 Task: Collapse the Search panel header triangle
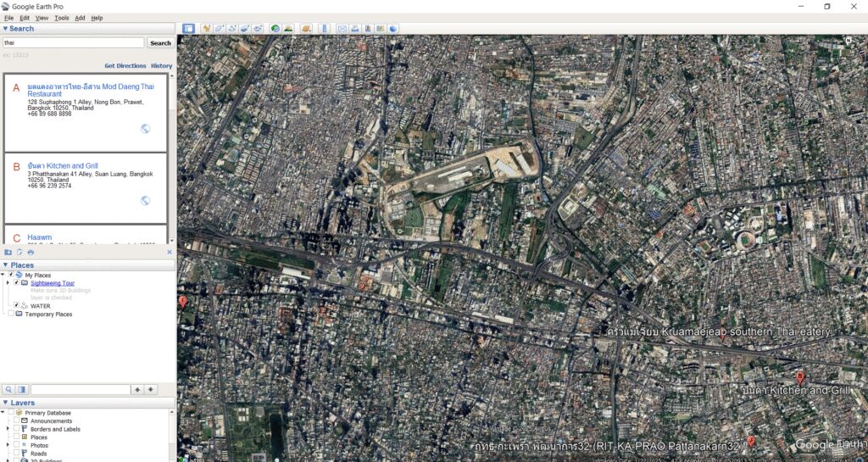point(6,29)
